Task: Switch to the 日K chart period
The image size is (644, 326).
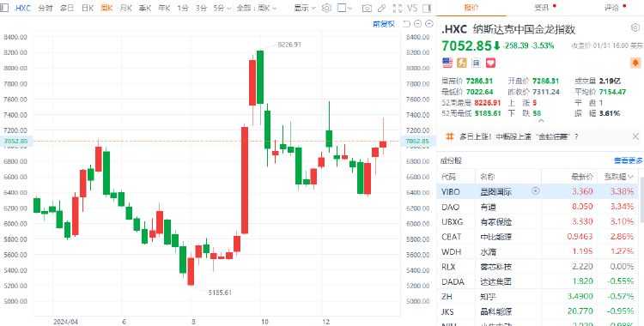Action: [x=88, y=8]
